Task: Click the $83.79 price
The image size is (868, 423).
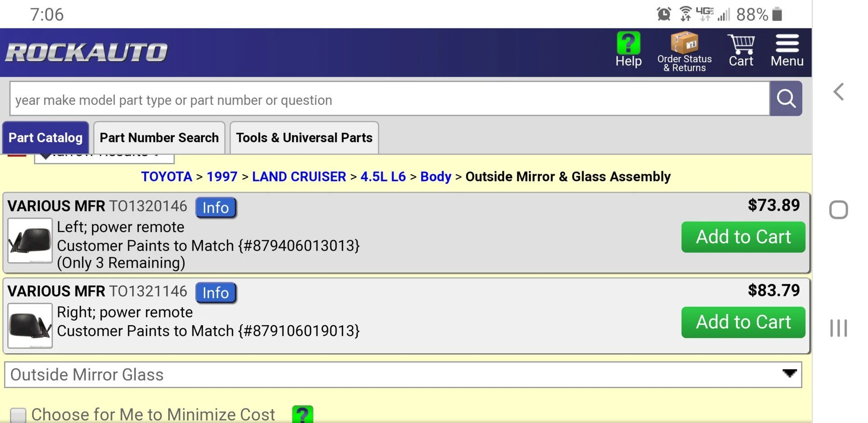Action: [x=774, y=290]
